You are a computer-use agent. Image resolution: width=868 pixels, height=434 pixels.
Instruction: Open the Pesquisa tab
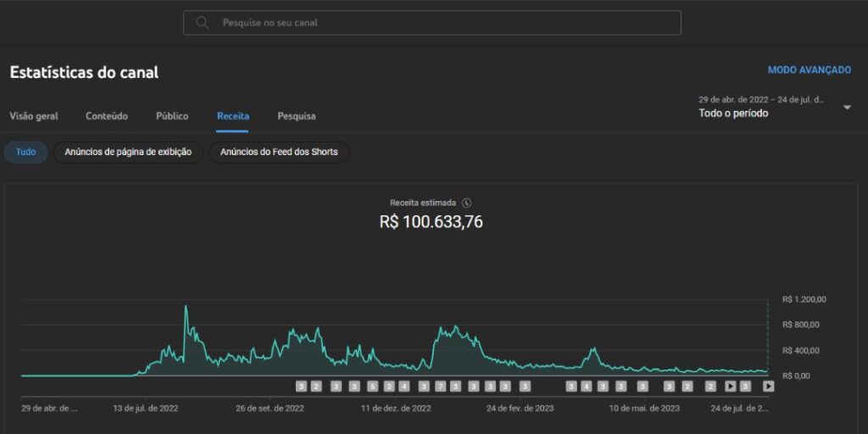point(297,116)
